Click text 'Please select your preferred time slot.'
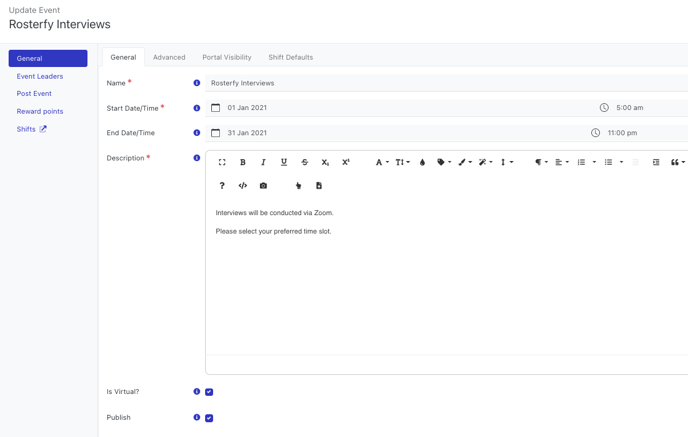The height and width of the screenshot is (437, 688). point(273,231)
